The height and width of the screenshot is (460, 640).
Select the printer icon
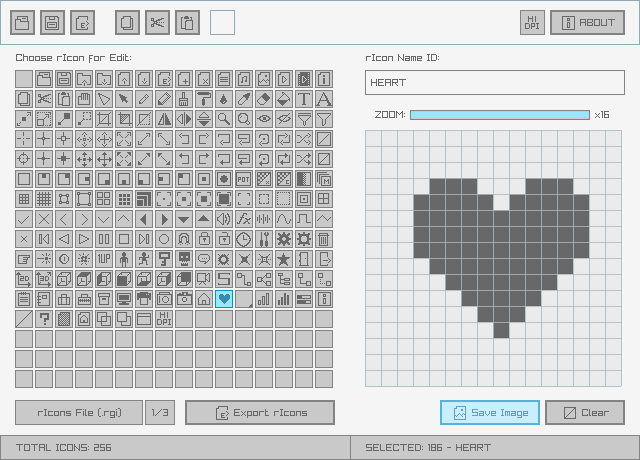pos(144,299)
